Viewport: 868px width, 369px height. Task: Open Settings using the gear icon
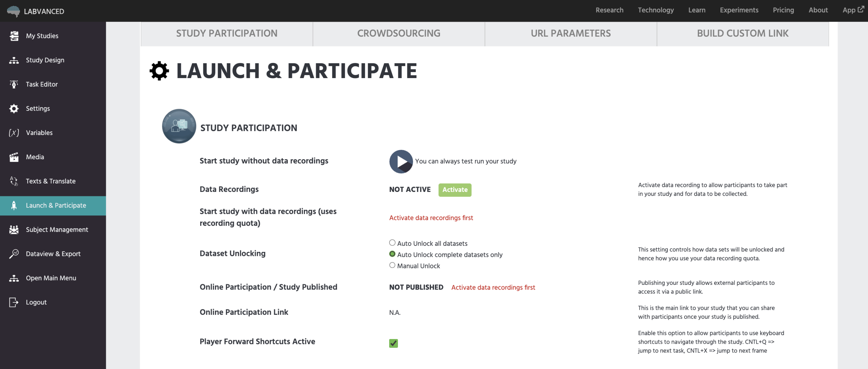click(x=14, y=108)
